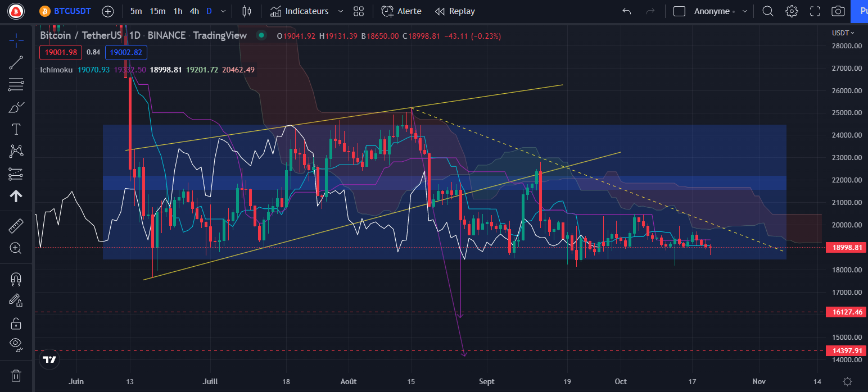Hide all drawings using the eye icon
Screen dimensions: 868x392
coord(16,344)
